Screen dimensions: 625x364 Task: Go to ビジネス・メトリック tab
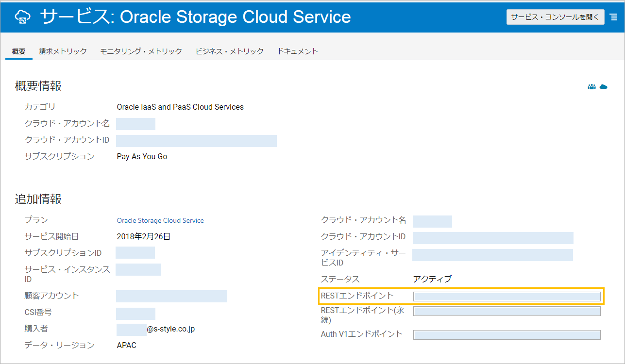(x=230, y=51)
